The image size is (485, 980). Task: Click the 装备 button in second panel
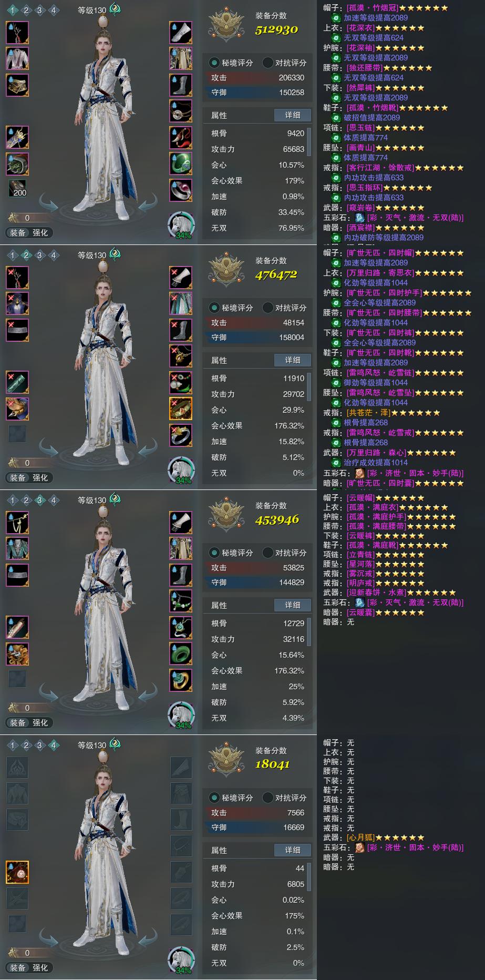click(17, 477)
